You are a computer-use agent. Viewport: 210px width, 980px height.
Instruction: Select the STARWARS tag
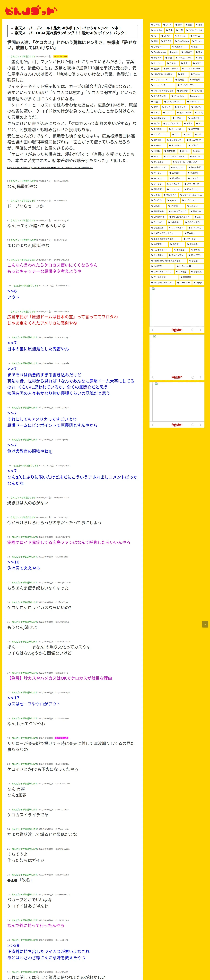click(158, 217)
